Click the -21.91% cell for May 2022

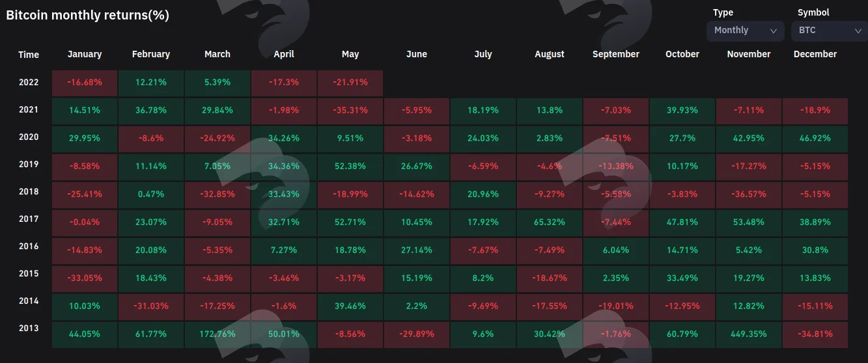350,83
